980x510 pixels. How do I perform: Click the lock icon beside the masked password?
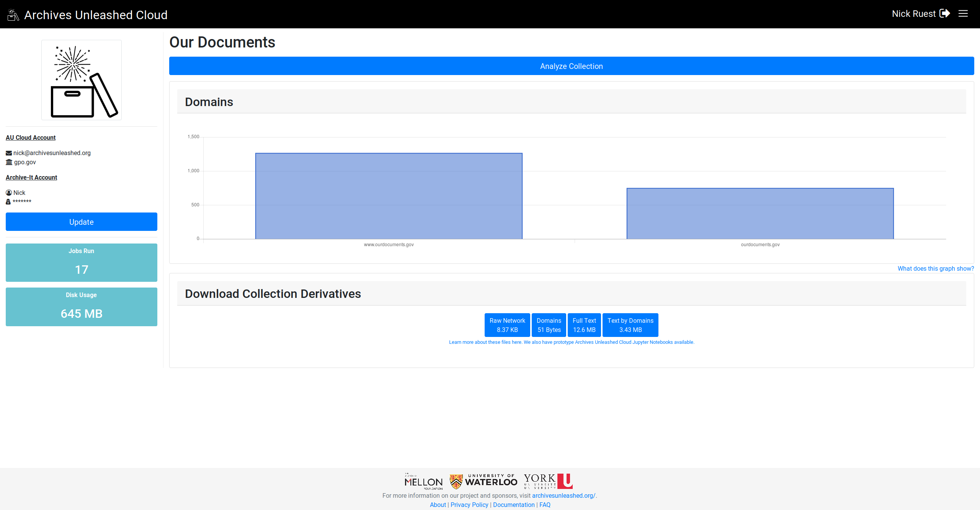(x=8, y=202)
